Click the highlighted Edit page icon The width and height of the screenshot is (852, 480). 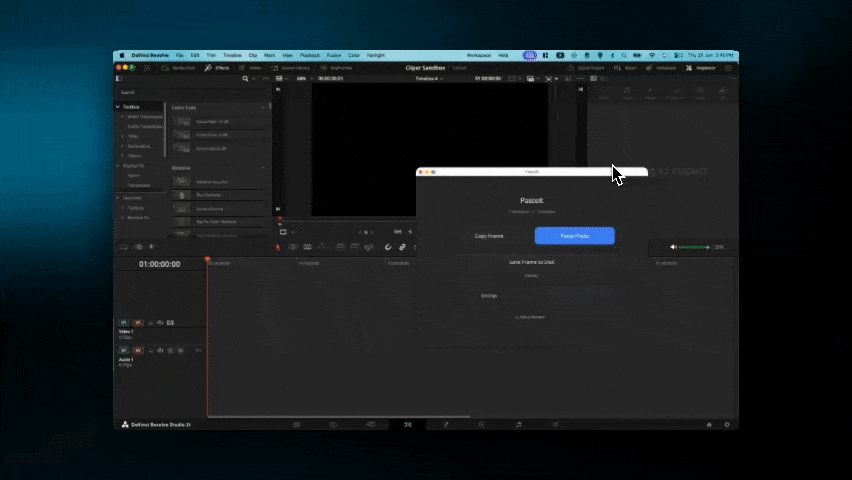[x=408, y=425]
